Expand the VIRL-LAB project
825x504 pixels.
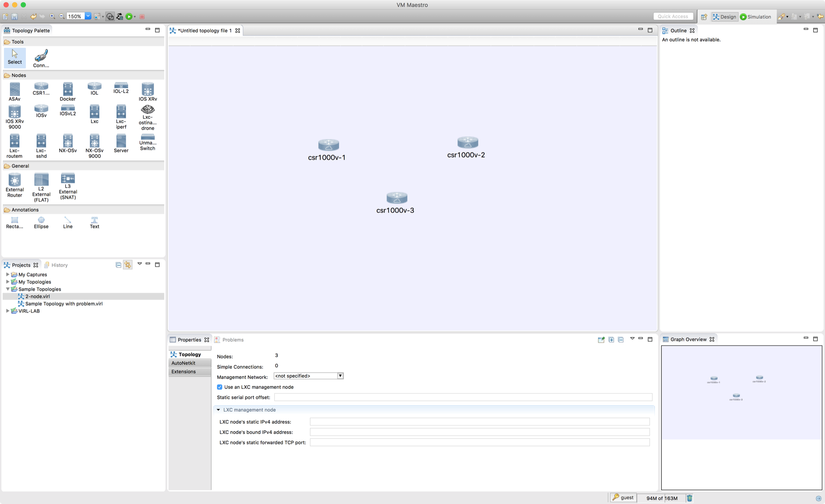pyautogui.click(x=8, y=311)
